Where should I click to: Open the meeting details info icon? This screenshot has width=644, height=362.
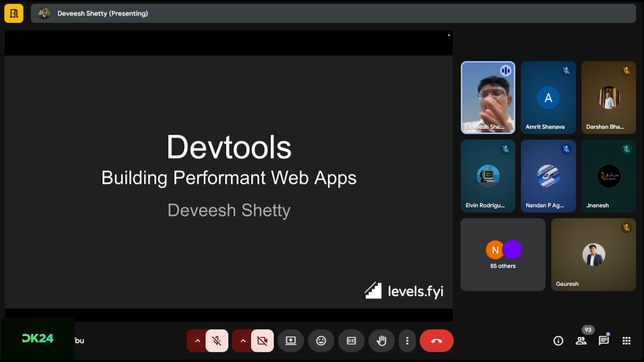click(558, 341)
